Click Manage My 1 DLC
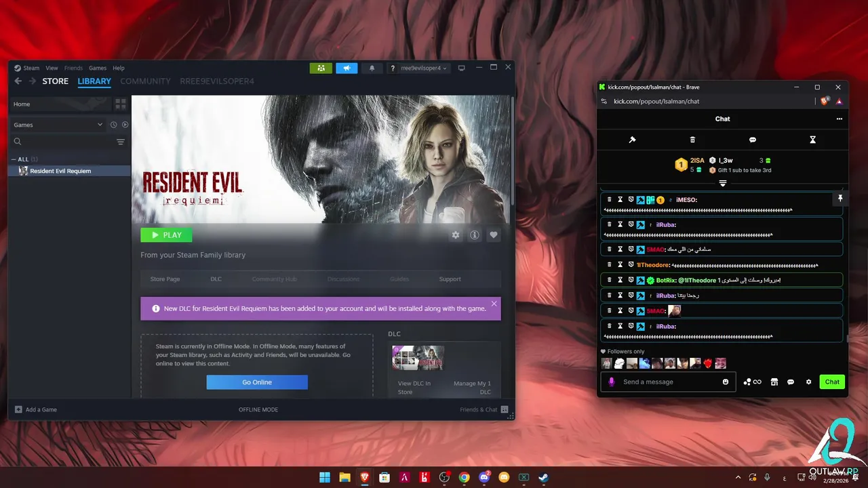868x488 pixels. coord(472,388)
